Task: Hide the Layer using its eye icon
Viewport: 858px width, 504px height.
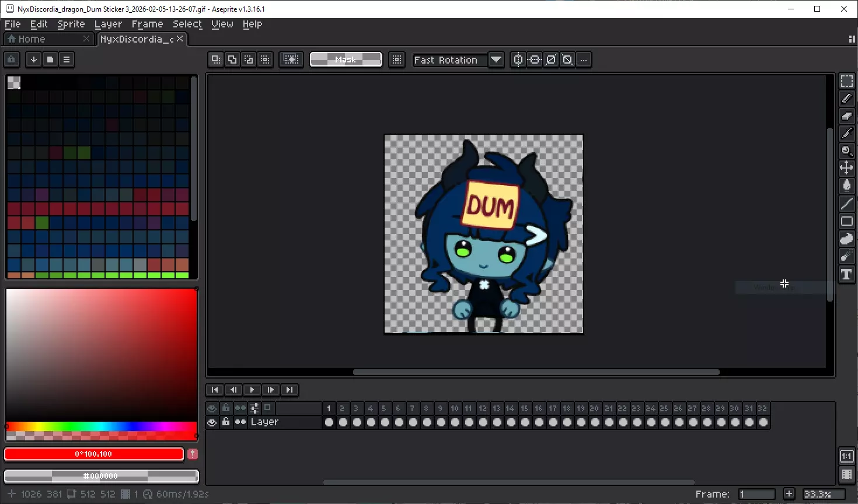Action: pos(212,422)
